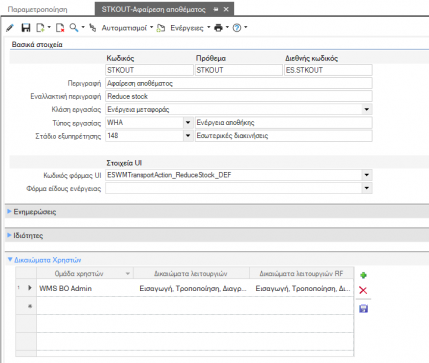
Task: Click the tool icon left of Αυτοματισμοί
Action: [93, 28]
